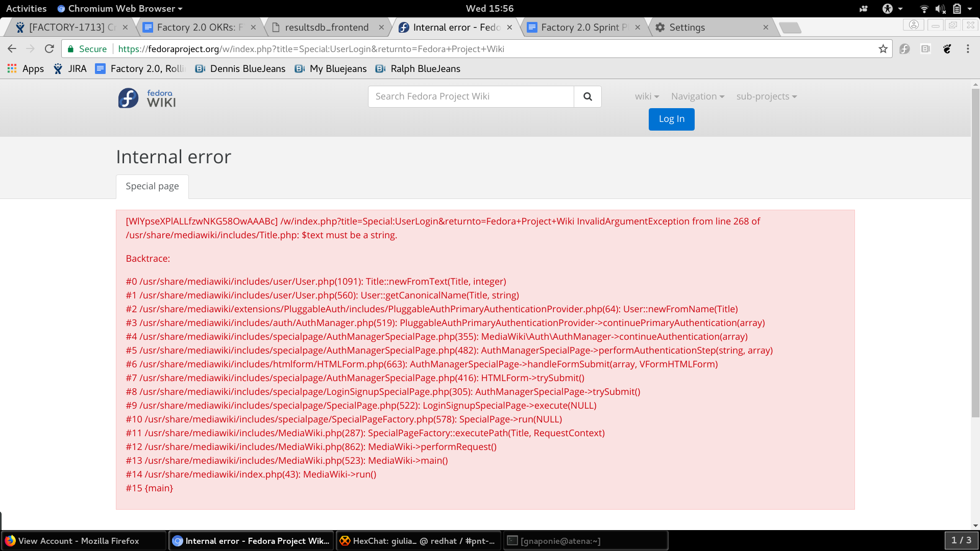This screenshot has height=551, width=980.
Task: Close the [FACTORY-1713] tab
Action: click(125, 28)
